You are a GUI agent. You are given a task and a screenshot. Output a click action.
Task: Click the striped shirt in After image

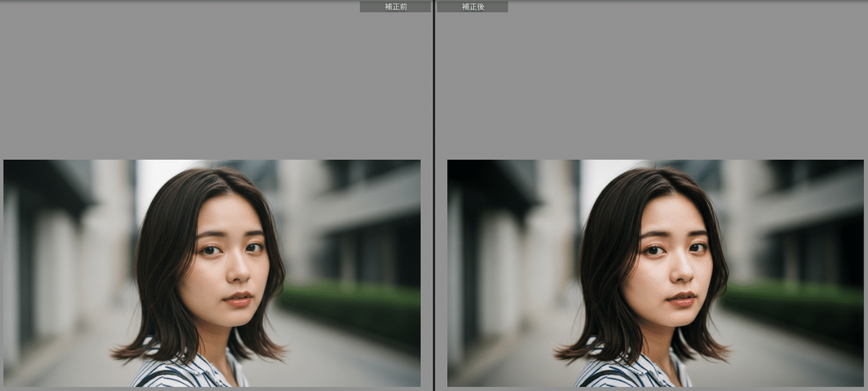coord(628,372)
